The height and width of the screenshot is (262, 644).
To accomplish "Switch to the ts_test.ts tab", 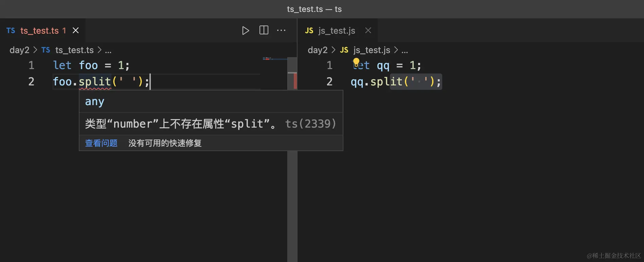I will point(43,30).
